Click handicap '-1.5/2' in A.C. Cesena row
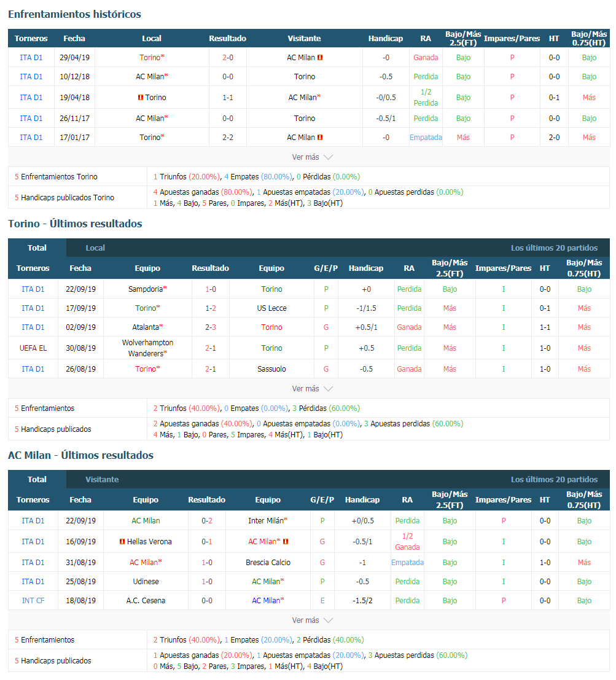The height and width of the screenshot is (680, 616). pyautogui.click(x=362, y=600)
